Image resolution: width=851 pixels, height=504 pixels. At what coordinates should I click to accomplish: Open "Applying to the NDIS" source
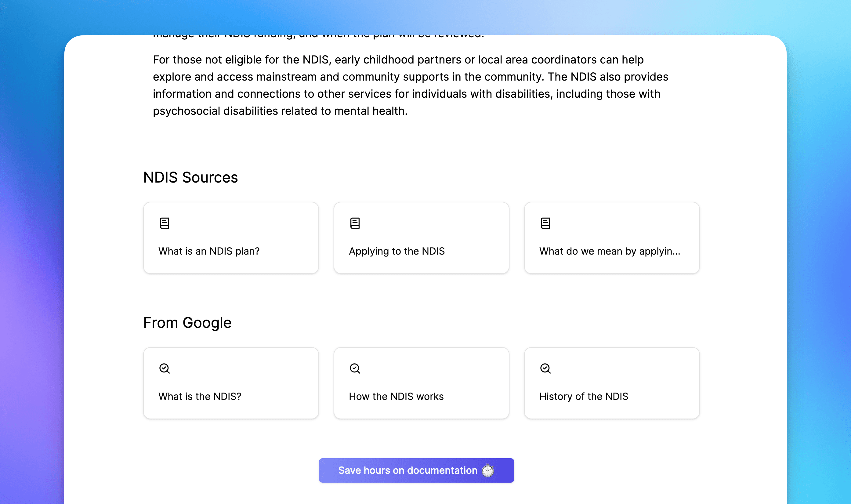coord(397,251)
